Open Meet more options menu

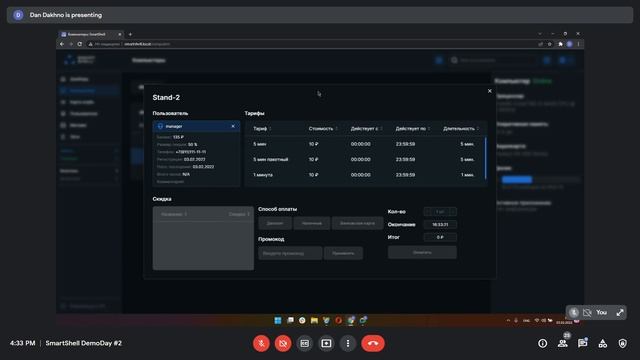tap(348, 343)
